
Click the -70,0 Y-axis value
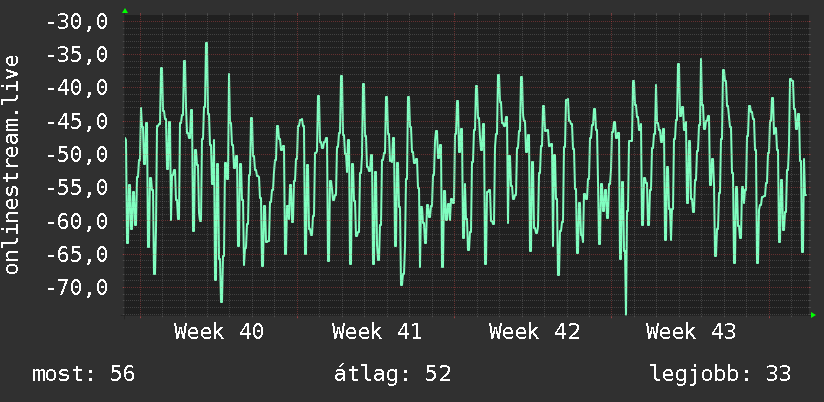point(77,288)
